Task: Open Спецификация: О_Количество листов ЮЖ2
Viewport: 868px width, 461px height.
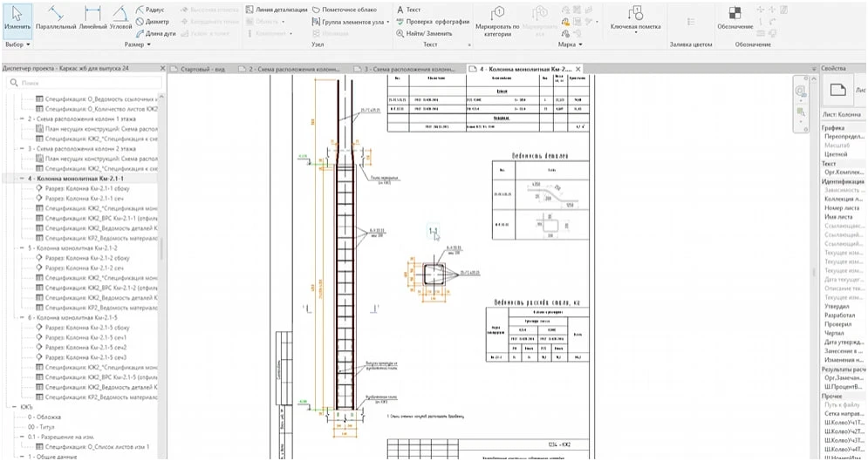Action: (96, 109)
